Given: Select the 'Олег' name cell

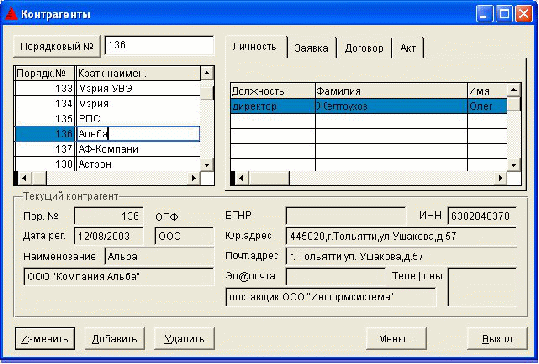Looking at the screenshot, I should tap(487, 106).
